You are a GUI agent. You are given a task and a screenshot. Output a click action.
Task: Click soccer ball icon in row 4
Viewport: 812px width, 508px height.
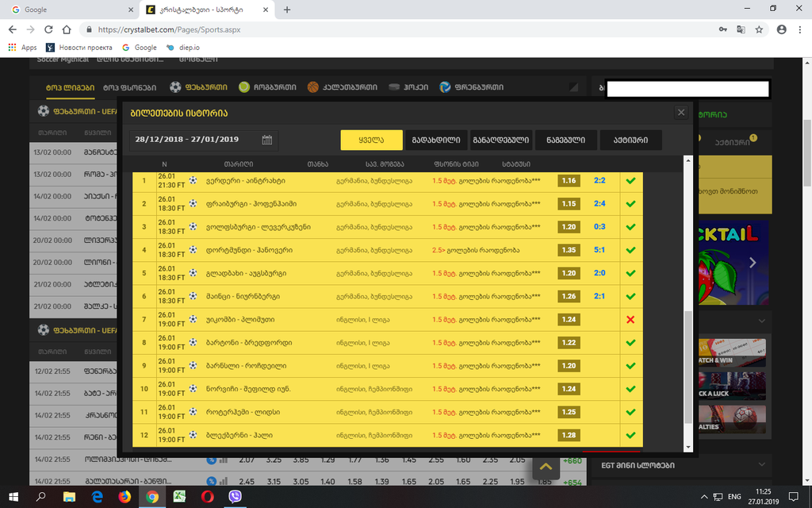pos(193,250)
